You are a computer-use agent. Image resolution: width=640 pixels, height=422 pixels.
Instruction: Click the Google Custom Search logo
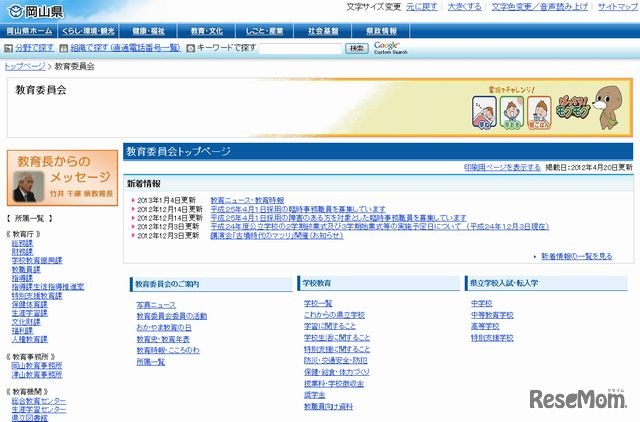(390, 48)
